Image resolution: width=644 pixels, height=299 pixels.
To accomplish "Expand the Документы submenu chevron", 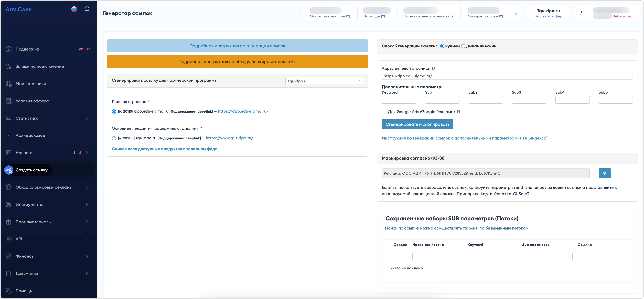I will [x=87, y=273].
